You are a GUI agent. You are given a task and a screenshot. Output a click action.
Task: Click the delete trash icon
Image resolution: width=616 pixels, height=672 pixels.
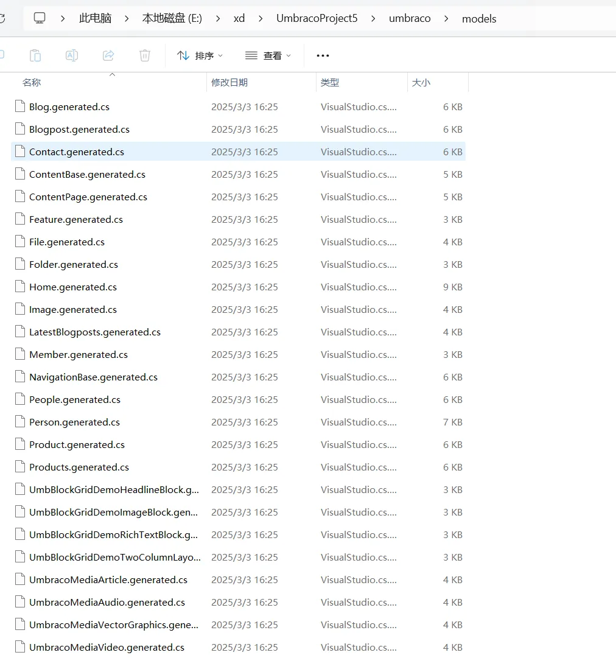(145, 56)
